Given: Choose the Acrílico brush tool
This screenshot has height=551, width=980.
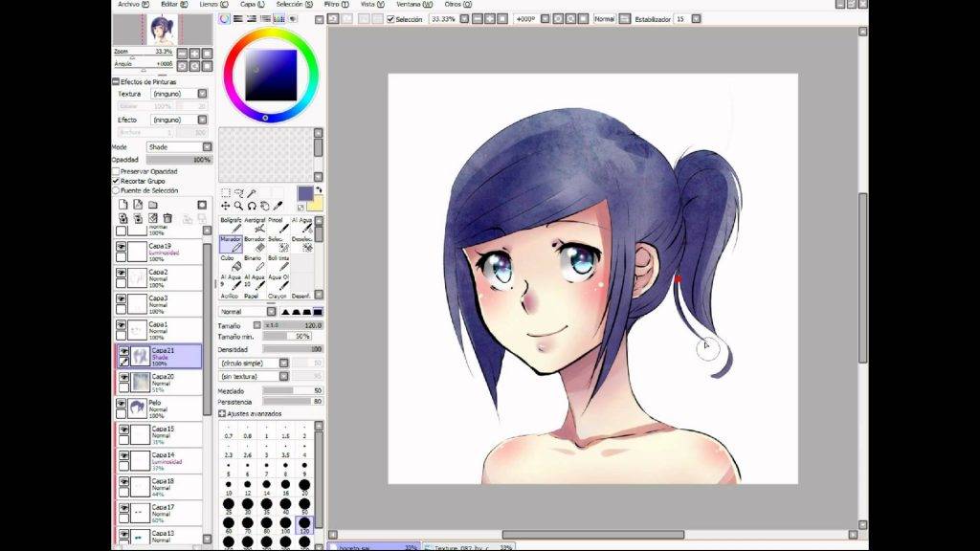Looking at the screenshot, I should pyautogui.click(x=229, y=295).
